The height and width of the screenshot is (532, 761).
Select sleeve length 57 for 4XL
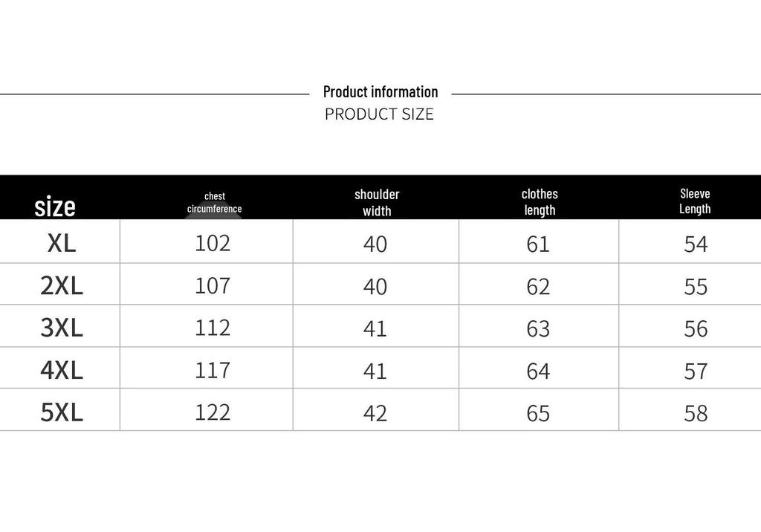pyautogui.click(x=696, y=372)
